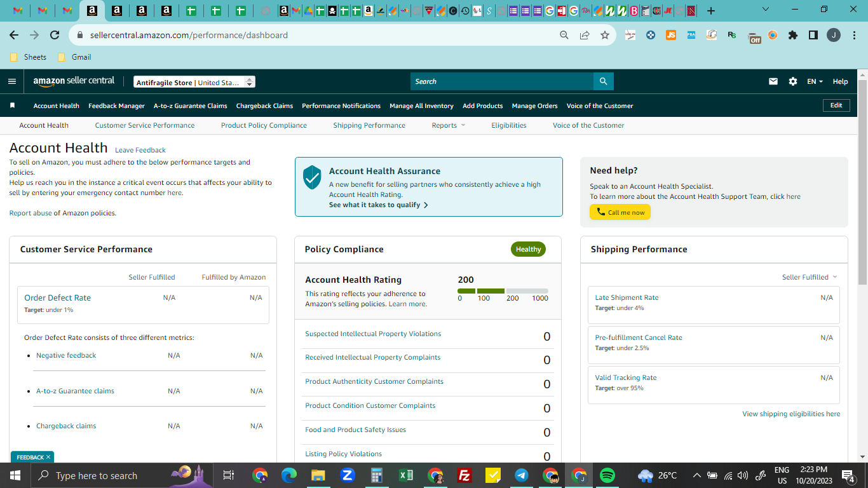Open the Late Shipment Rate link

pyautogui.click(x=627, y=297)
